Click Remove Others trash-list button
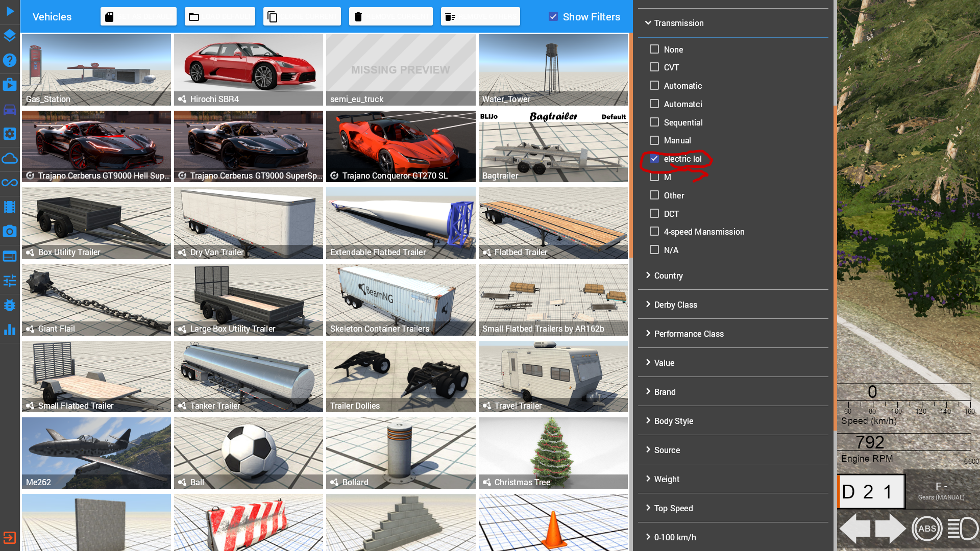The height and width of the screenshot is (551, 980). point(480,17)
